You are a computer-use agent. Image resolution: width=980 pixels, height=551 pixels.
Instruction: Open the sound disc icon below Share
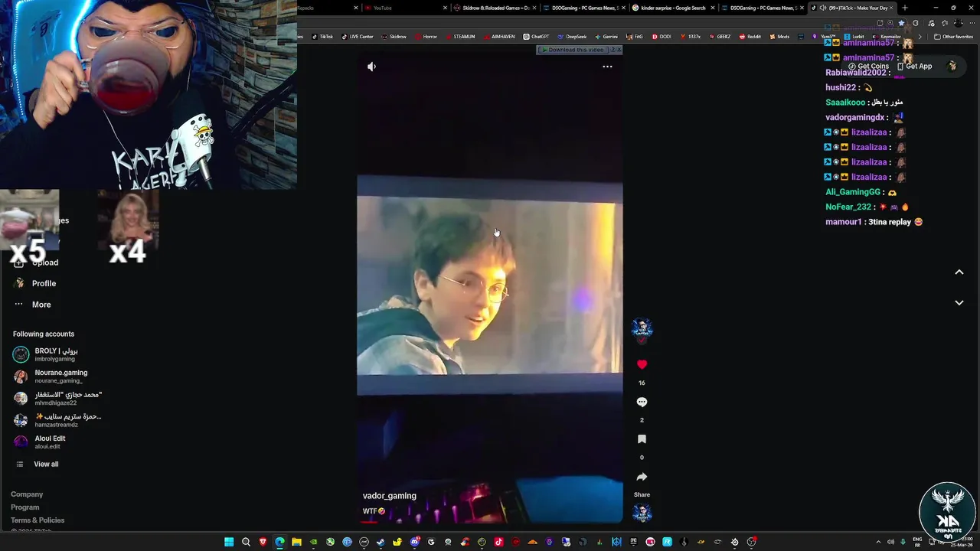(642, 513)
